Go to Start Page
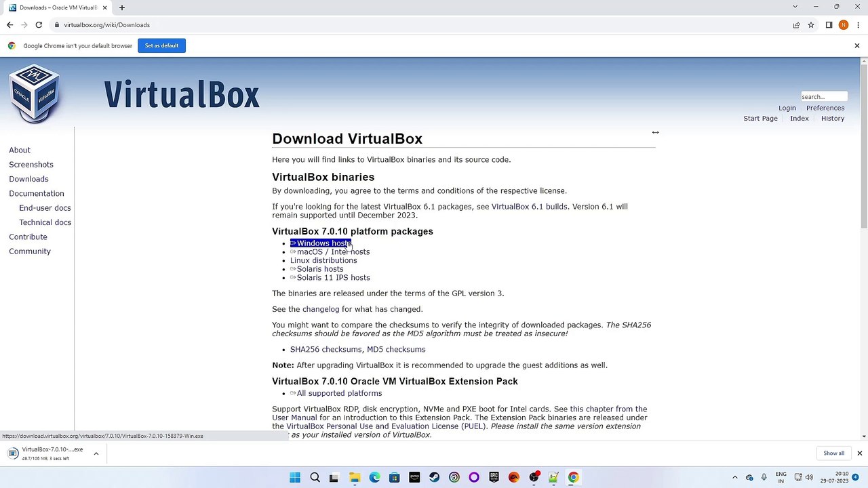The height and width of the screenshot is (488, 868). point(760,119)
